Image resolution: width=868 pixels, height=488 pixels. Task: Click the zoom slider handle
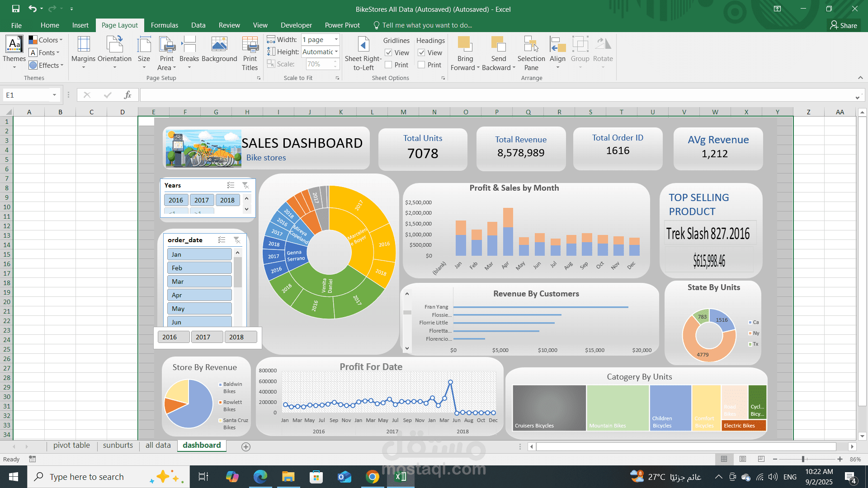803,459
